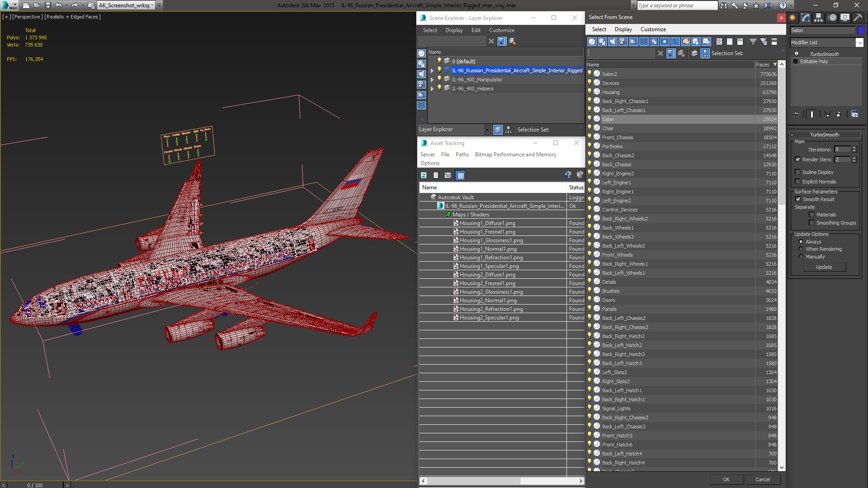The height and width of the screenshot is (488, 868).
Task: Check the Isoline Display checkbox
Action: tap(798, 172)
